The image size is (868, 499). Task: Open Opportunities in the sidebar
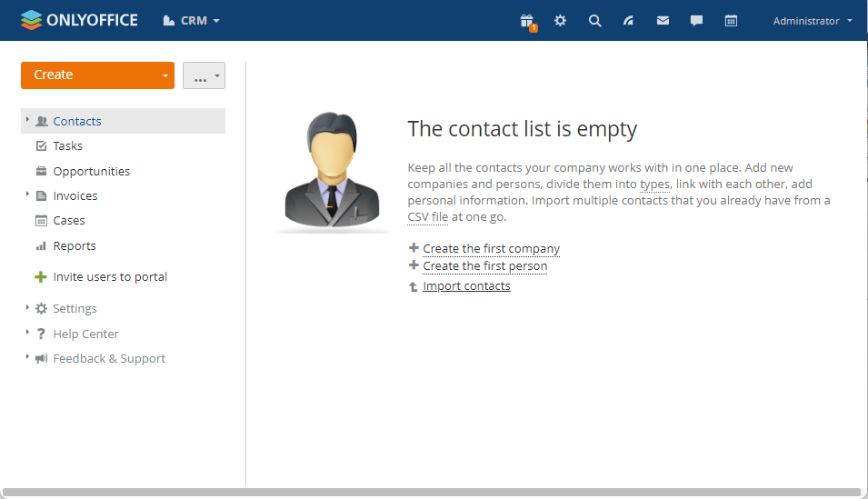[91, 171]
